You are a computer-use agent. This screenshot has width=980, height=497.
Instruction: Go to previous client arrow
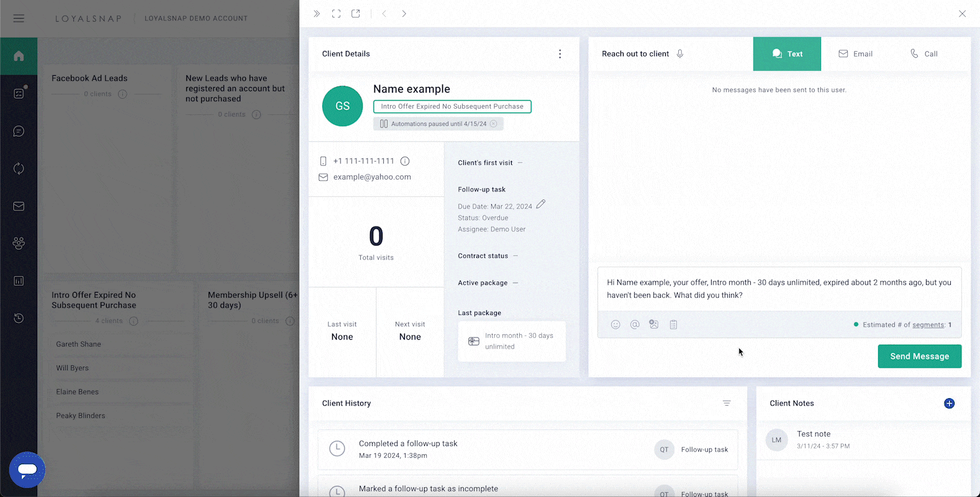384,14
